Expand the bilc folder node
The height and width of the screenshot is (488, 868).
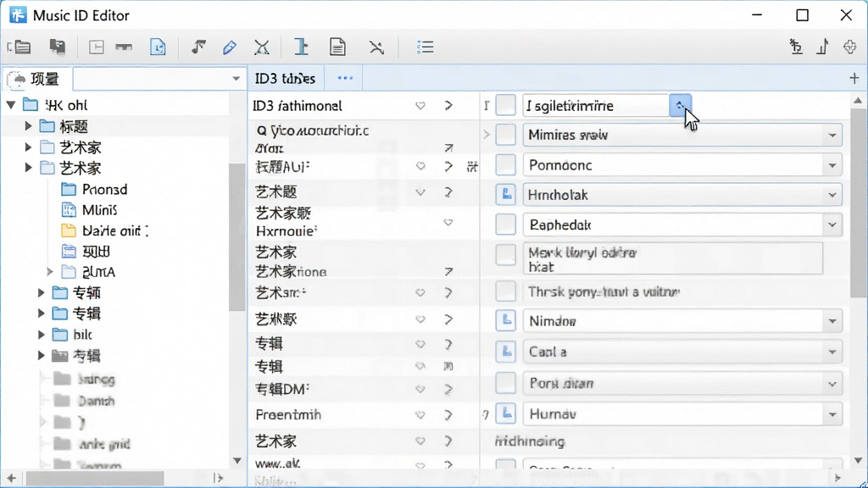coord(41,335)
